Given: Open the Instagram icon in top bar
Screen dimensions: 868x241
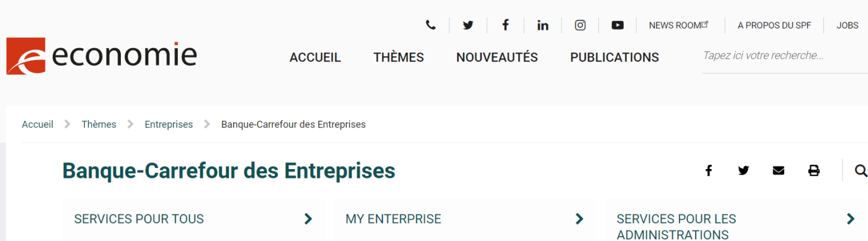Looking at the screenshot, I should point(580,25).
